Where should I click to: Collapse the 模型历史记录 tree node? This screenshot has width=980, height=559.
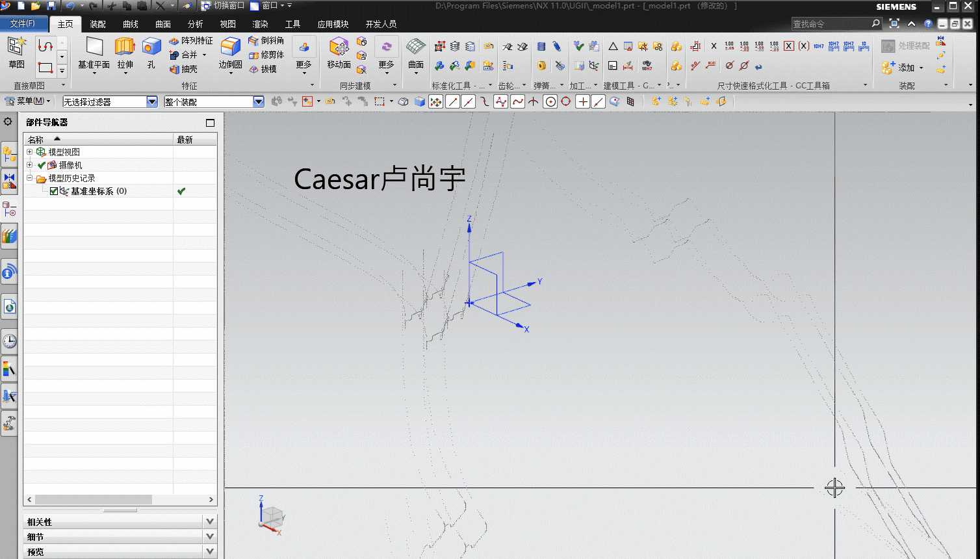[x=29, y=178]
